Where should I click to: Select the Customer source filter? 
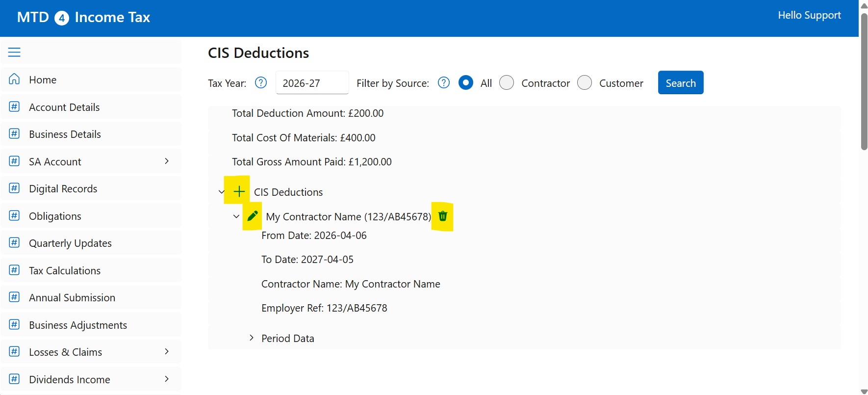point(585,82)
